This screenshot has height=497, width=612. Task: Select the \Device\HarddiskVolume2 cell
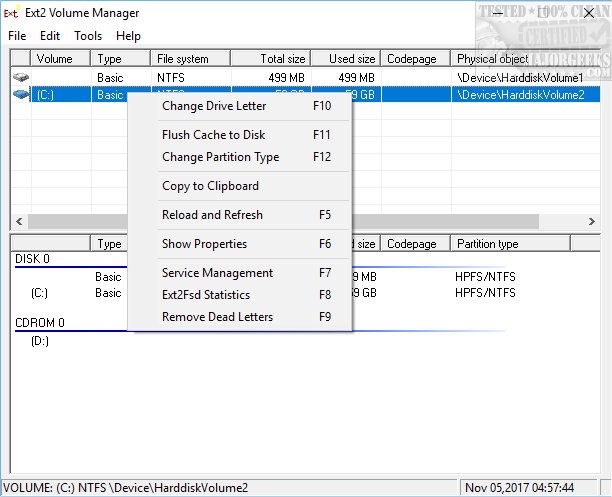(x=521, y=94)
